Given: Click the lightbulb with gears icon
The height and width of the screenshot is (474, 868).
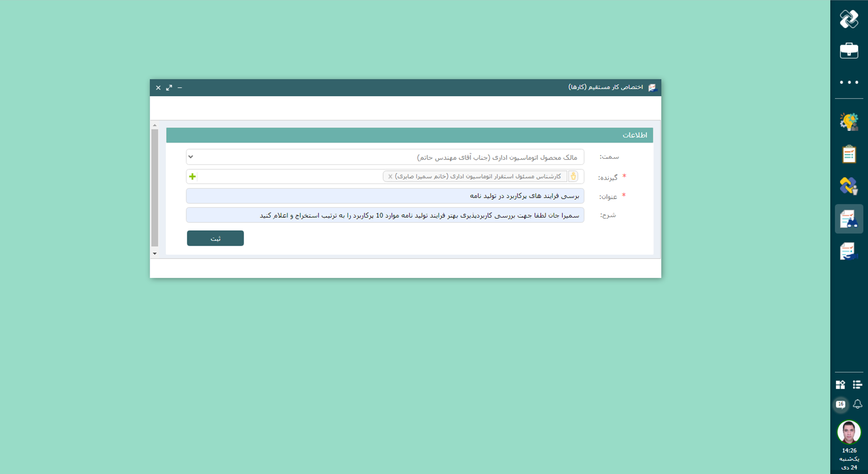Looking at the screenshot, I should (x=849, y=122).
